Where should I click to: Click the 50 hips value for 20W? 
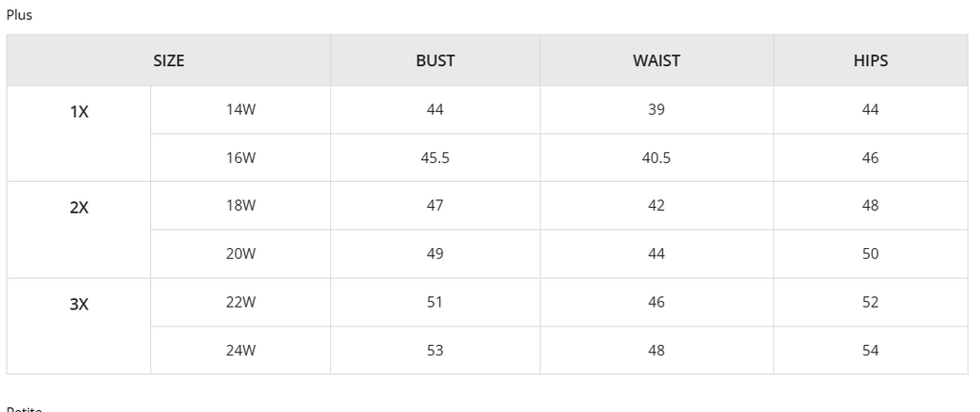[x=870, y=254]
